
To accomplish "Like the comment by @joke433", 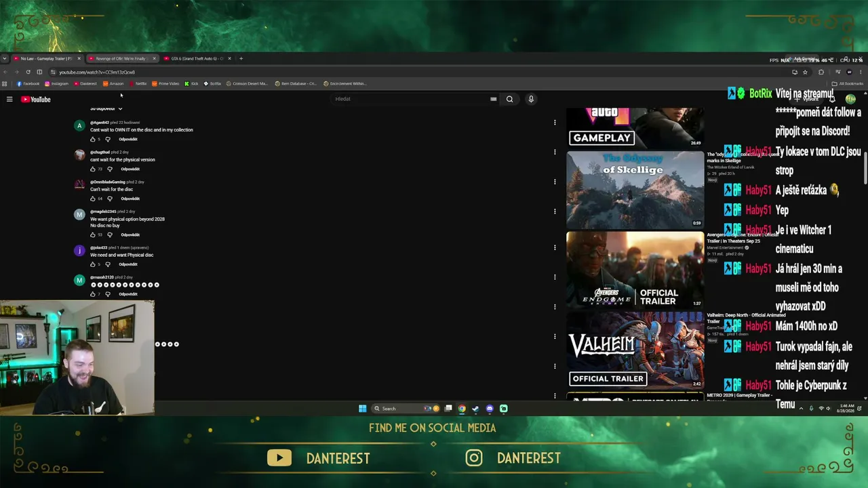I will pyautogui.click(x=93, y=264).
